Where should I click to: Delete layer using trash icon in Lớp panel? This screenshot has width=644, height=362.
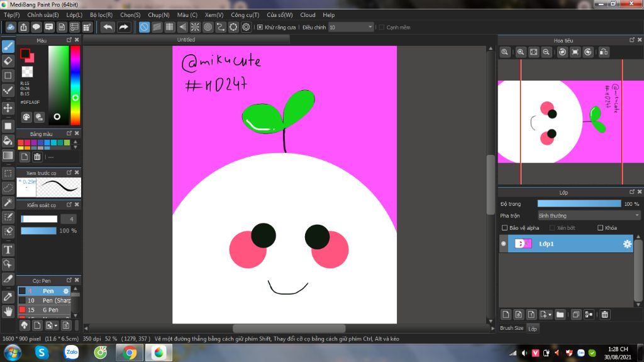pyautogui.click(x=604, y=314)
